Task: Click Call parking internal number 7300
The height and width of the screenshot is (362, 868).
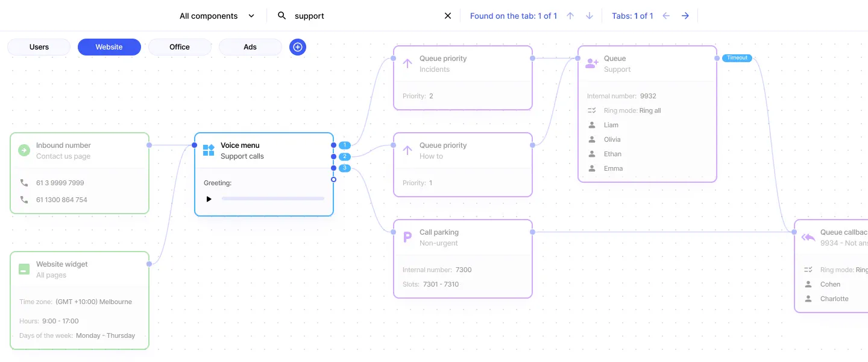Action: pyautogui.click(x=464, y=270)
